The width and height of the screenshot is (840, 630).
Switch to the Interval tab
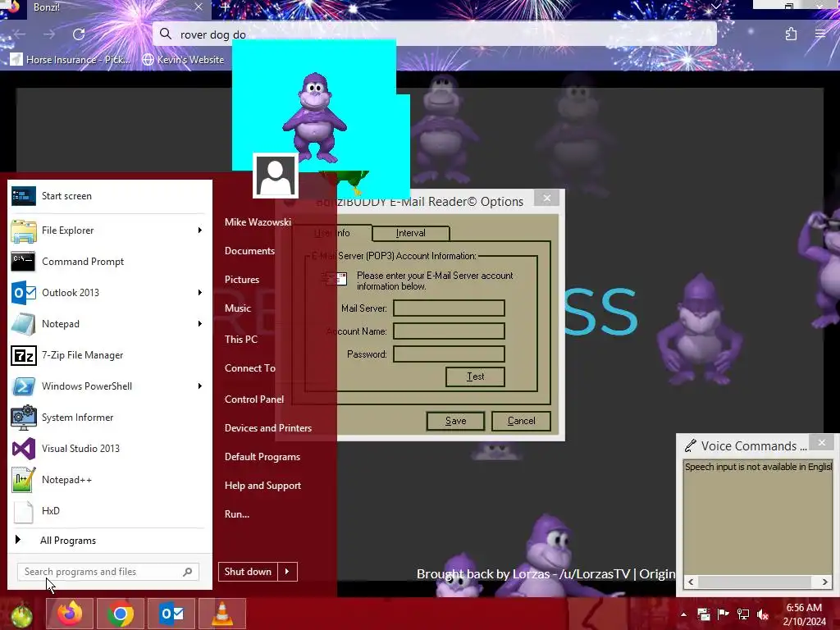[x=411, y=233]
